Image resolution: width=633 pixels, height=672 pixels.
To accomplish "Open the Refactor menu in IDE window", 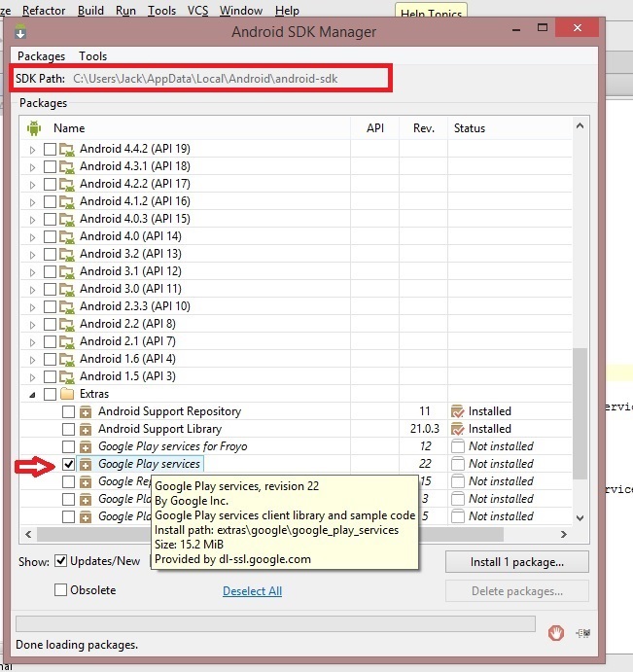I will tap(44, 11).
